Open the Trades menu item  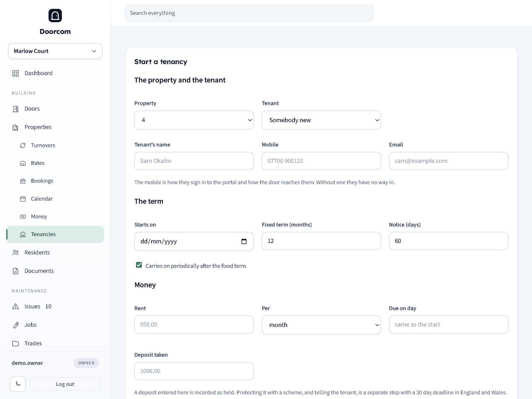pyautogui.click(x=55, y=343)
